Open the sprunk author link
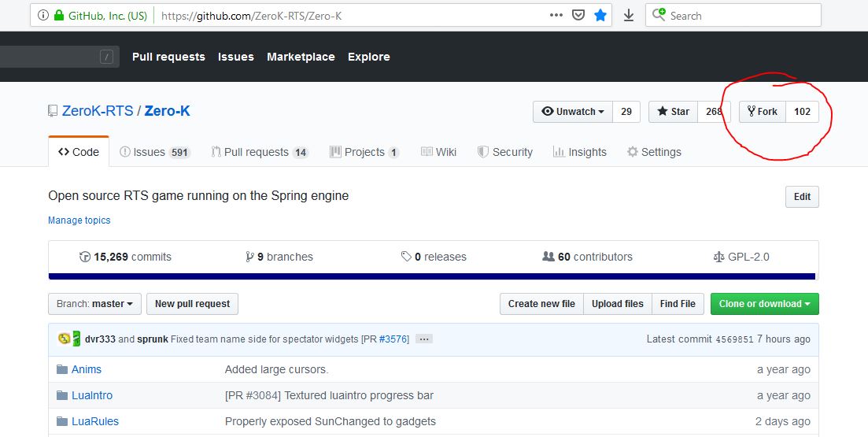This screenshot has height=437, width=868. click(x=152, y=339)
